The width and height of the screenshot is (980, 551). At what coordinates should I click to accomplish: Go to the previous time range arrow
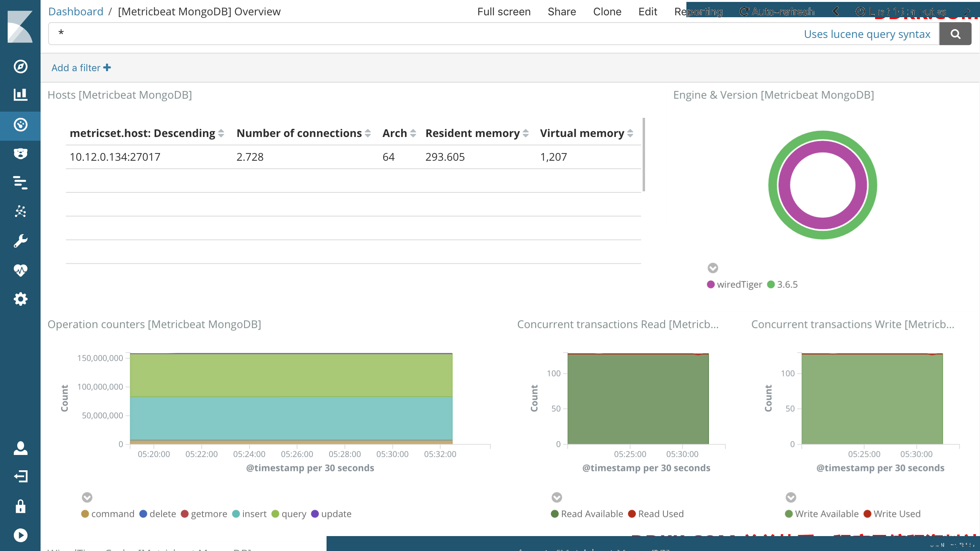coord(836,11)
